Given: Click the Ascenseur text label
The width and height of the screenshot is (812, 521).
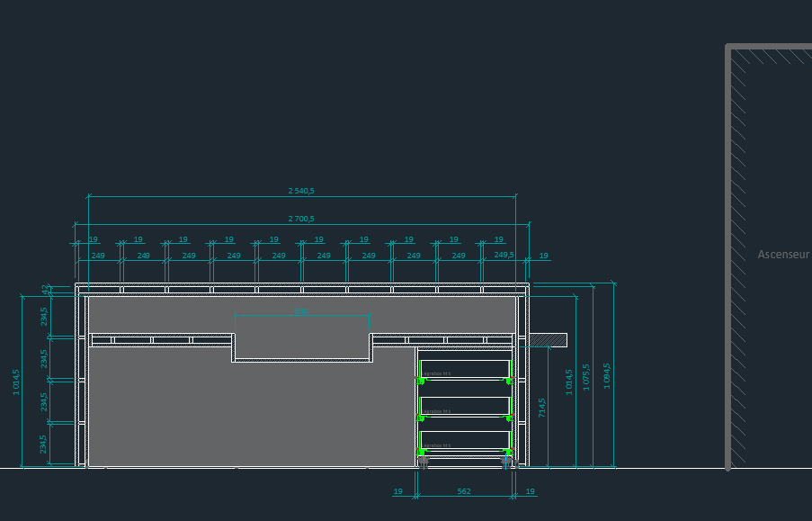Looking at the screenshot, I should click(783, 255).
